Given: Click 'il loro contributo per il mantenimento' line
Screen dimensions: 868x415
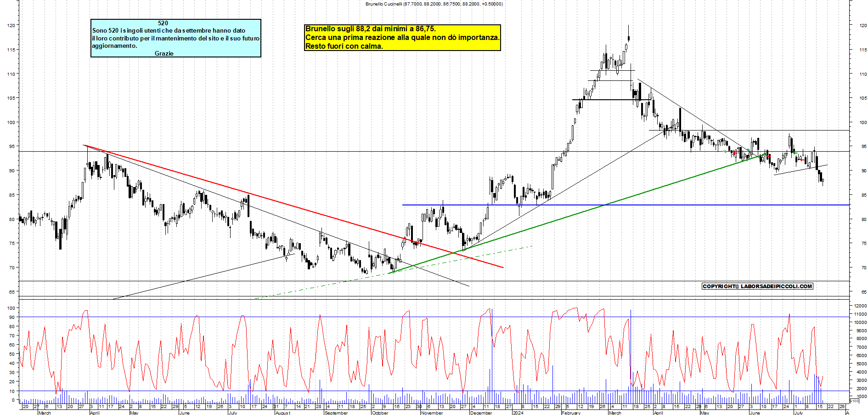Looking at the screenshot, I should pyautogui.click(x=175, y=38).
